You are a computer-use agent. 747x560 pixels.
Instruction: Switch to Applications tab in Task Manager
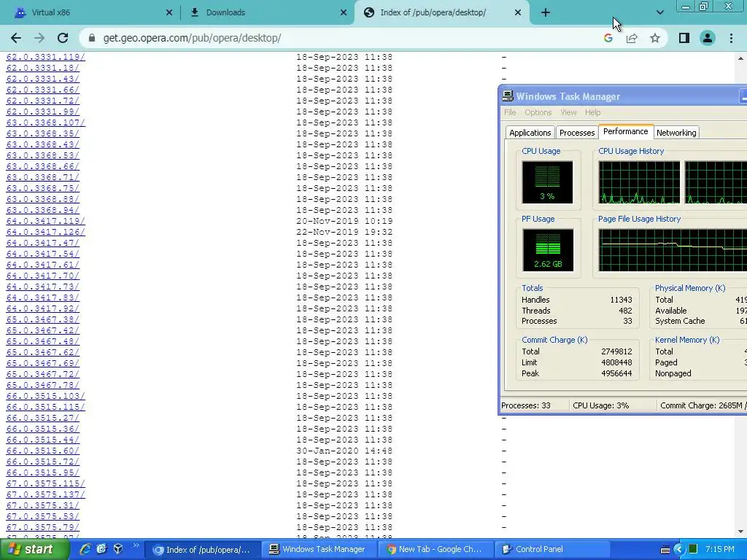click(x=530, y=133)
